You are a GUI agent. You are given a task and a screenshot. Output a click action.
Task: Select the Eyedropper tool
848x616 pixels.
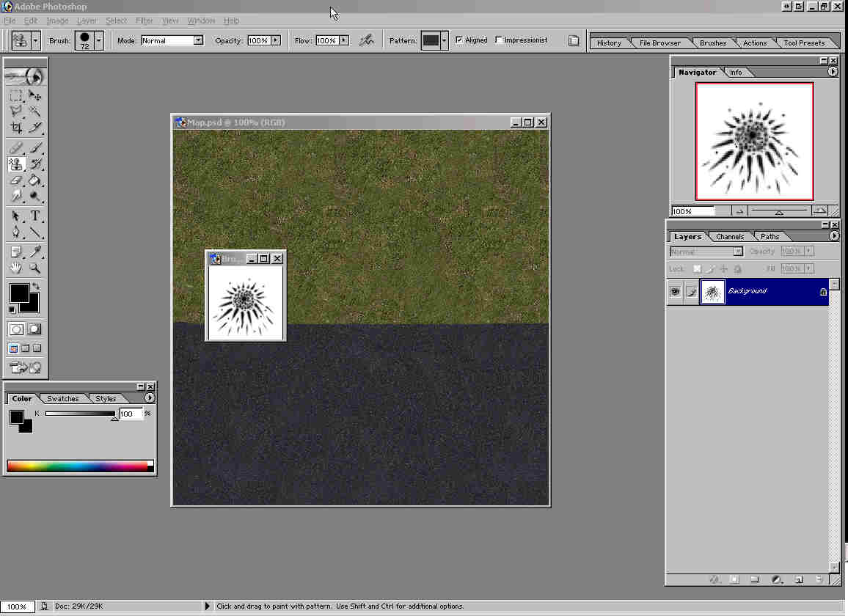coord(35,252)
